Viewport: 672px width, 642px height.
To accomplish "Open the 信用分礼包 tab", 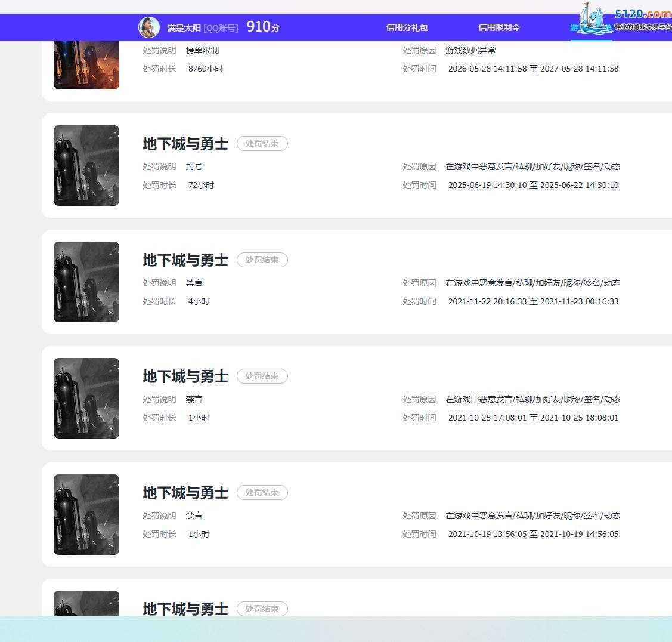I will pyautogui.click(x=407, y=27).
